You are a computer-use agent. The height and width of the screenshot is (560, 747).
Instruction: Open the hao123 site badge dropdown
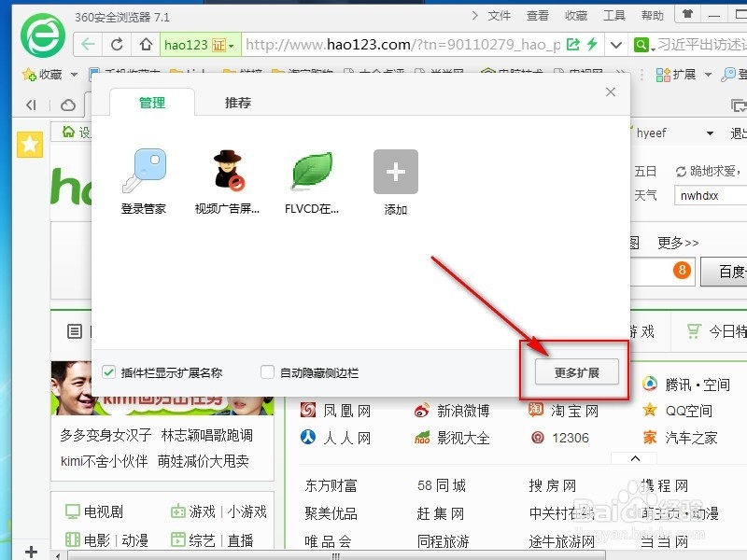(232, 46)
